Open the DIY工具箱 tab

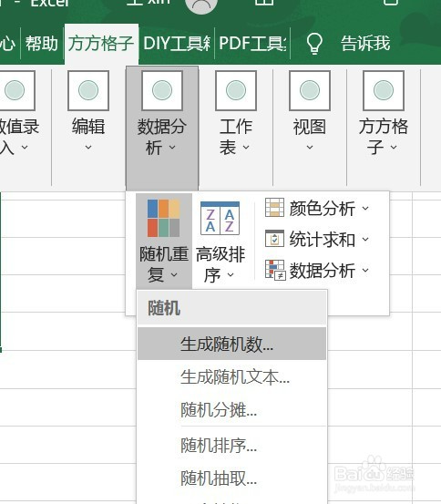[x=177, y=44]
